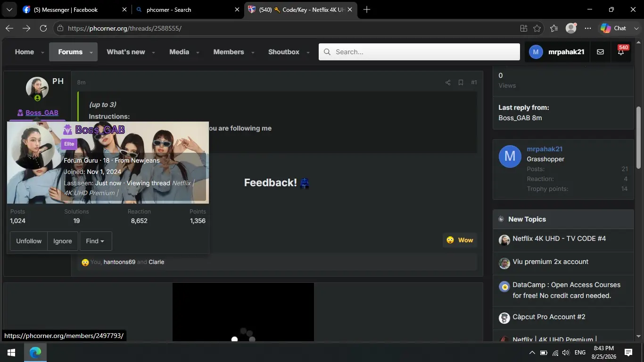Click the browser address bar URL
The image size is (644, 362).
pyautogui.click(x=124, y=28)
